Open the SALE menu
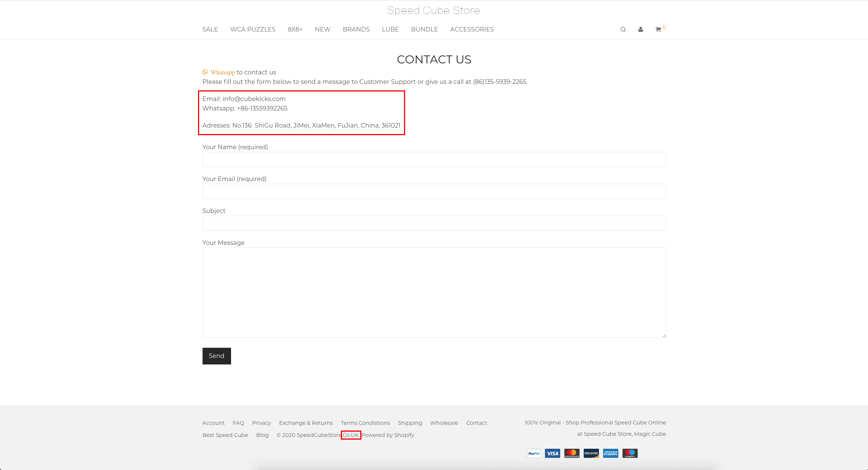This screenshot has width=868, height=470. [x=210, y=29]
